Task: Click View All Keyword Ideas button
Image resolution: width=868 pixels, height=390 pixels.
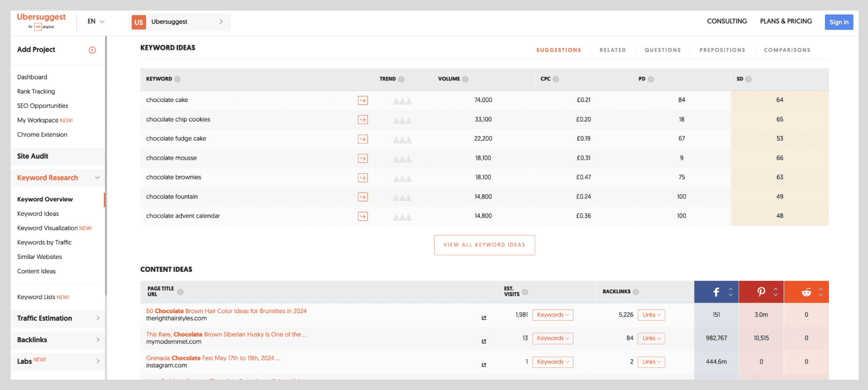Action: [484, 245]
